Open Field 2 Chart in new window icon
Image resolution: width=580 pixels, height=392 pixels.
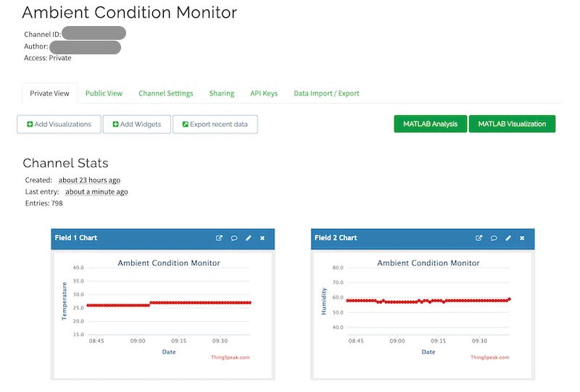[x=478, y=238]
